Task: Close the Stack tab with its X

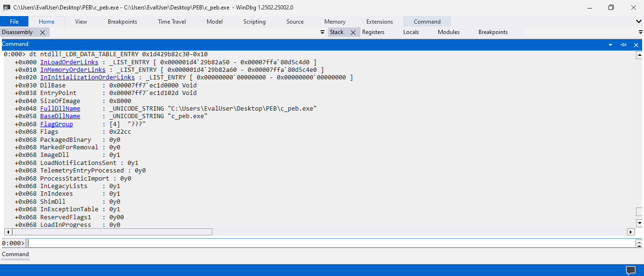Action: (353, 32)
